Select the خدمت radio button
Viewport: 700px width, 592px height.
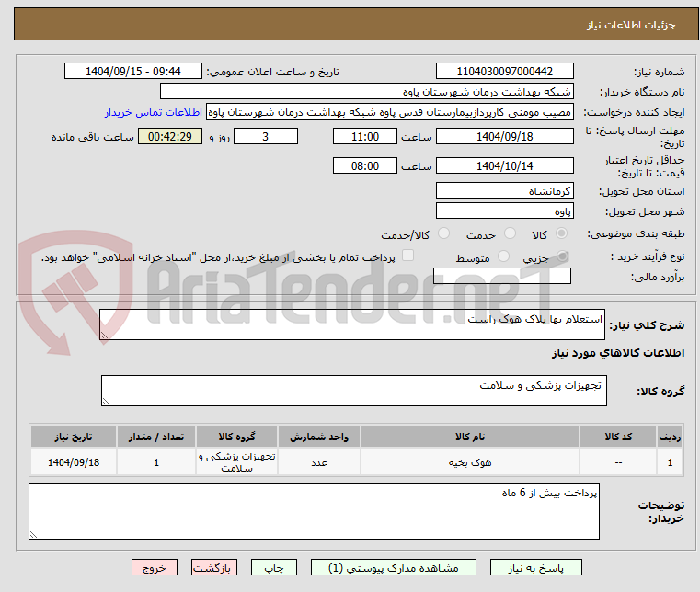pos(510,233)
